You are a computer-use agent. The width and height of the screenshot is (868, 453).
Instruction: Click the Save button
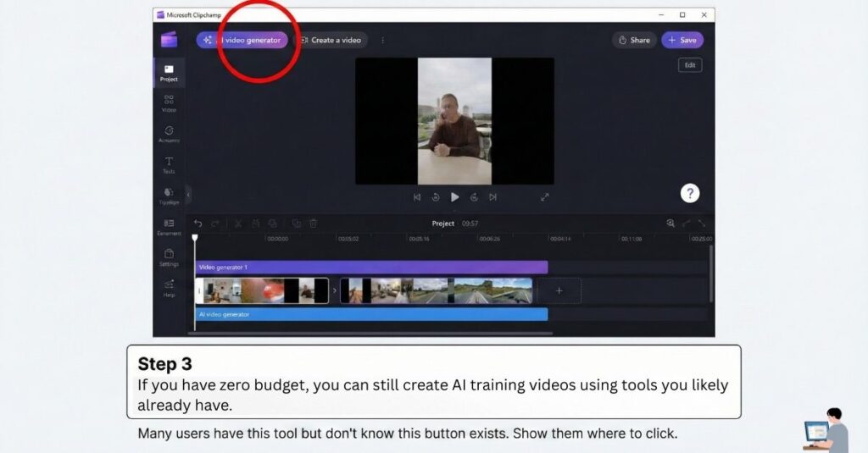[682, 40]
